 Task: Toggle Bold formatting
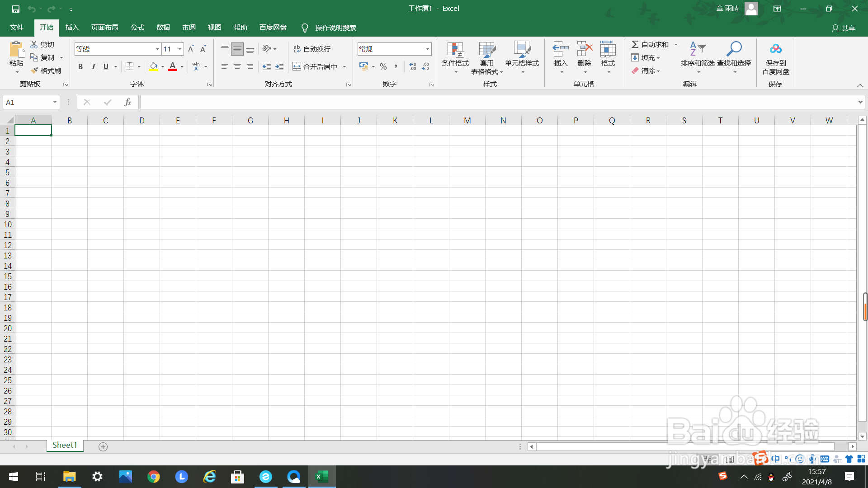[x=80, y=66]
